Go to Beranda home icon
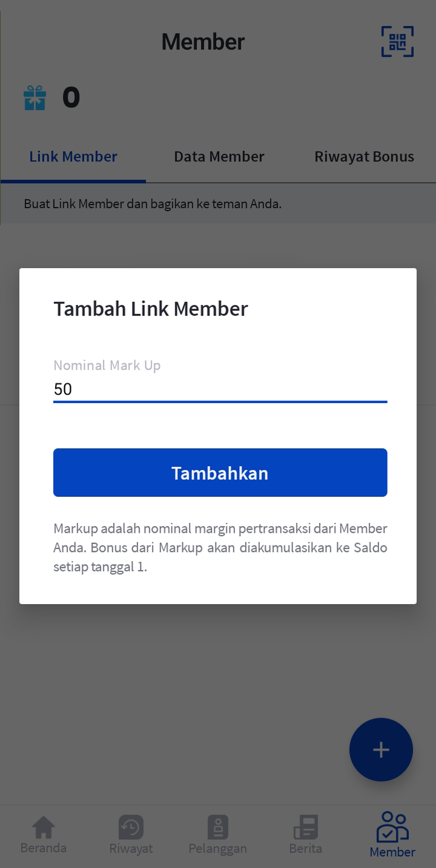This screenshot has height=868, width=436. click(x=44, y=827)
